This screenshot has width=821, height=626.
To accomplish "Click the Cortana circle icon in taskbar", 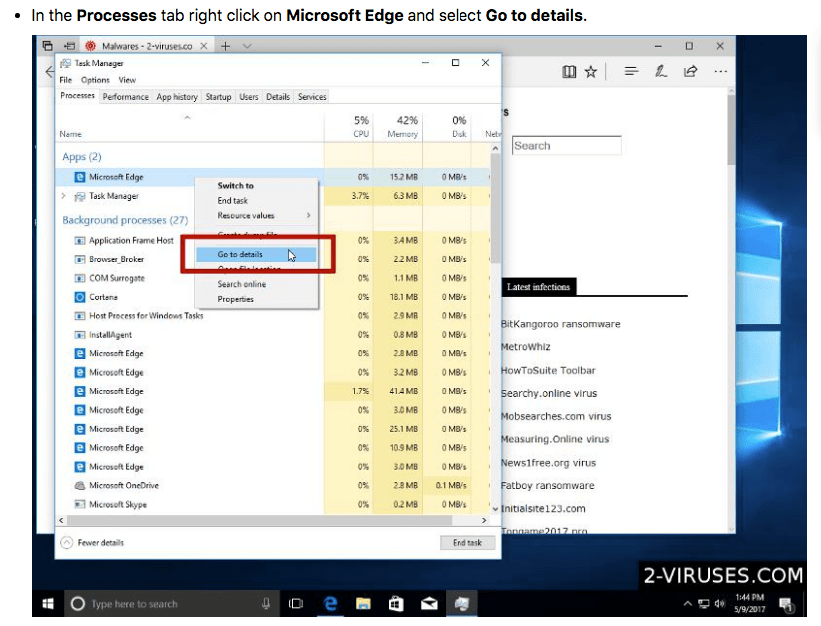I will pyautogui.click(x=77, y=604).
